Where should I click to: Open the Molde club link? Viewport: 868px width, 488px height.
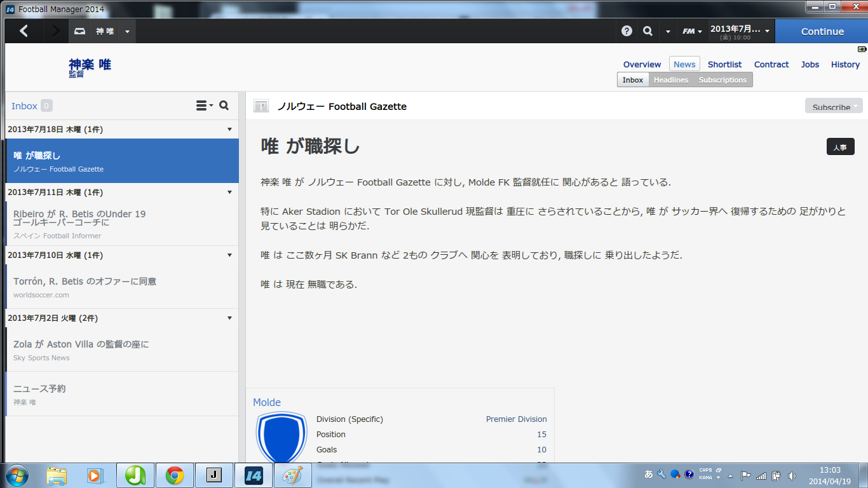267,402
